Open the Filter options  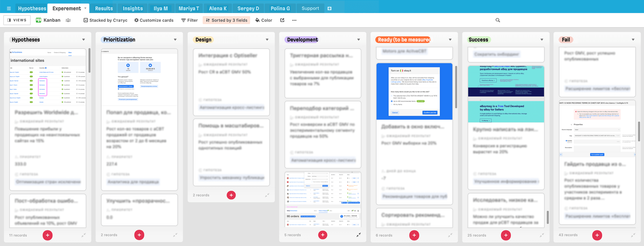point(190,20)
